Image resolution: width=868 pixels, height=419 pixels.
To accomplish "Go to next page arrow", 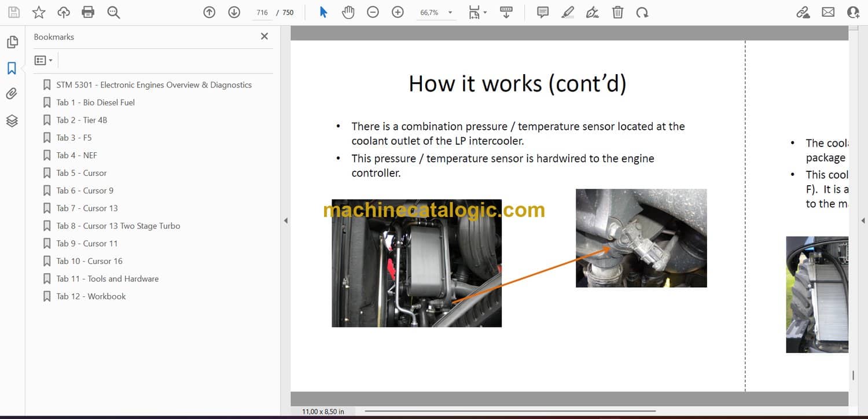I will click(x=234, y=12).
